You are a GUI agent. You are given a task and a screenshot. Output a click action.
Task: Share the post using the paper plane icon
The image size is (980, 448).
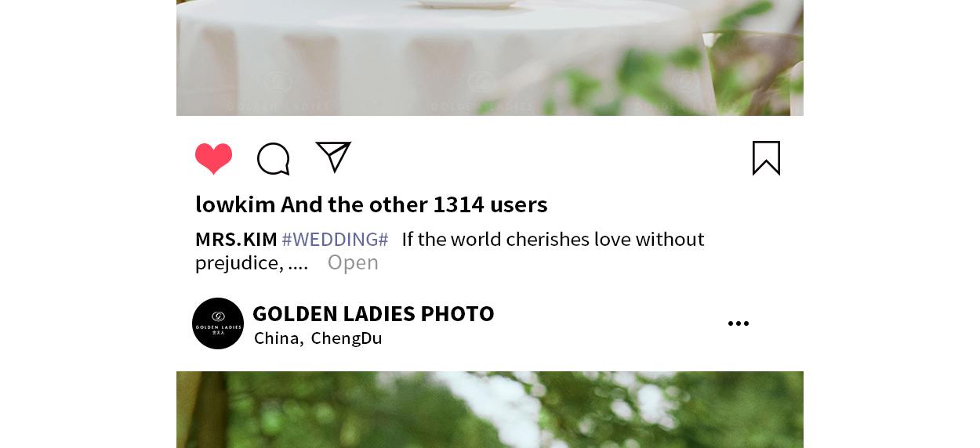(333, 157)
